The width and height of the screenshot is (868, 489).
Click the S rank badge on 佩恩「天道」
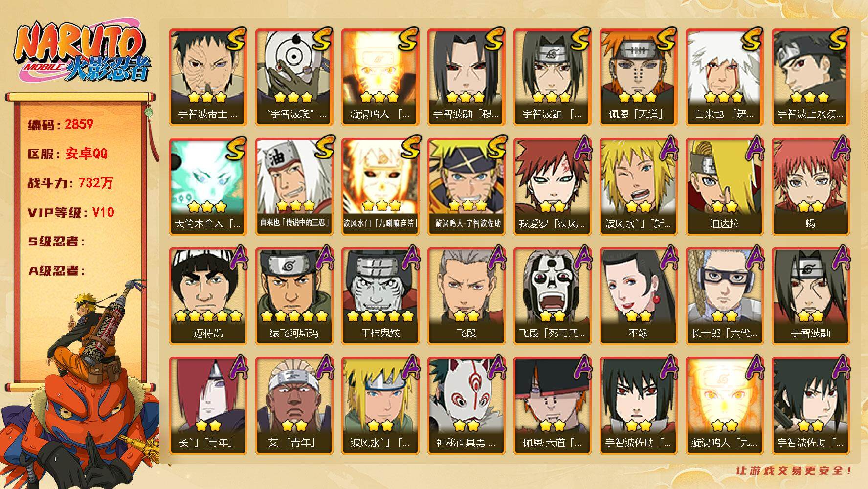(665, 39)
